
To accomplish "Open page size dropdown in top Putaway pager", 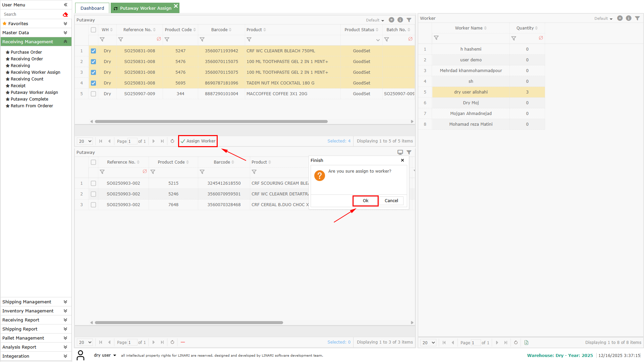I will 85,141.
